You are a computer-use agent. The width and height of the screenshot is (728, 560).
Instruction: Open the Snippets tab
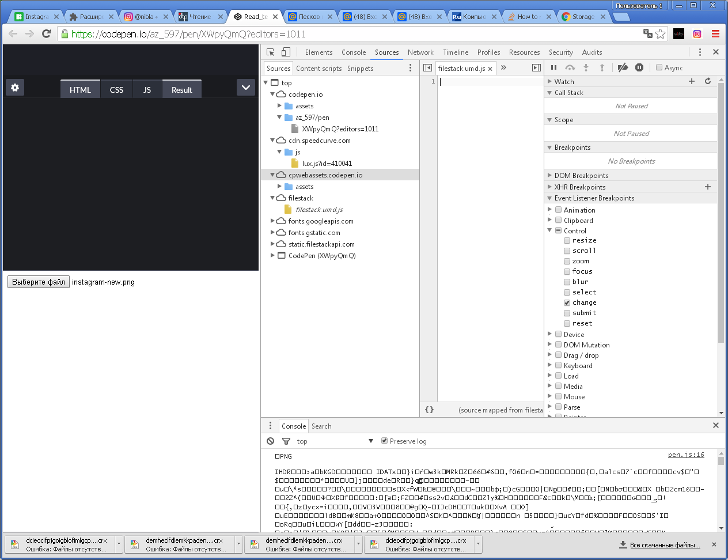(360, 68)
